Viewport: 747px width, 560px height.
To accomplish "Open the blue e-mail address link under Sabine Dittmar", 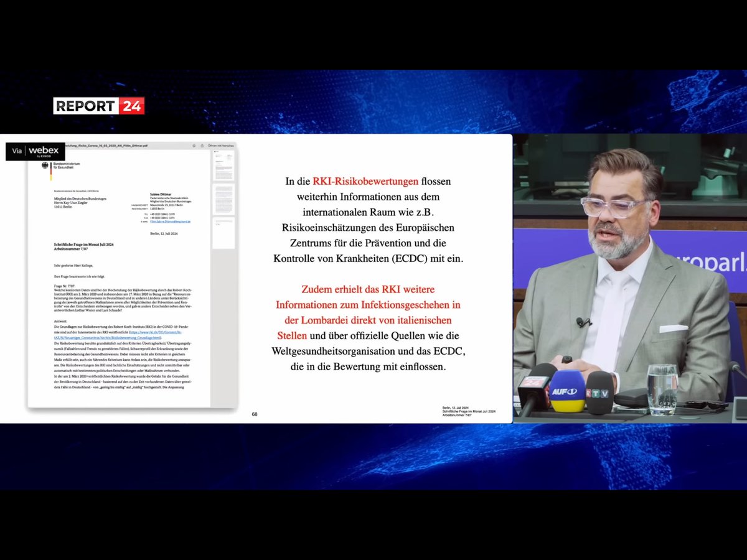I will (170, 222).
